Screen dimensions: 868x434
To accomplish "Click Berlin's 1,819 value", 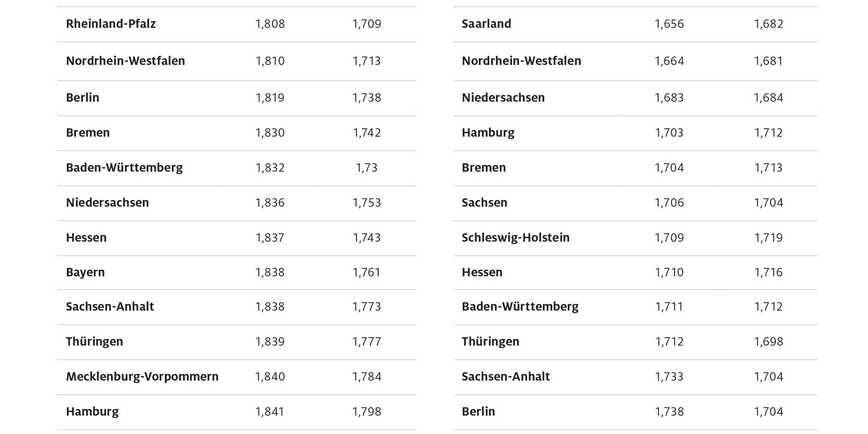I will click(270, 98).
